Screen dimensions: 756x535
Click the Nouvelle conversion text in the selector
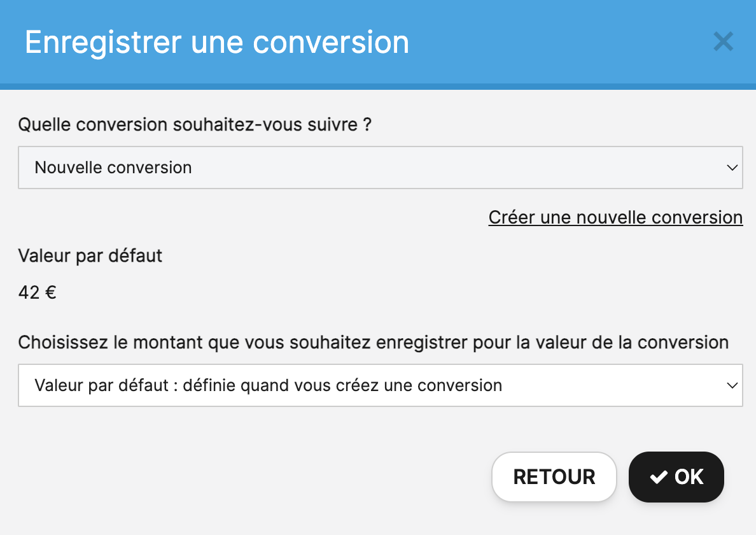(113, 168)
